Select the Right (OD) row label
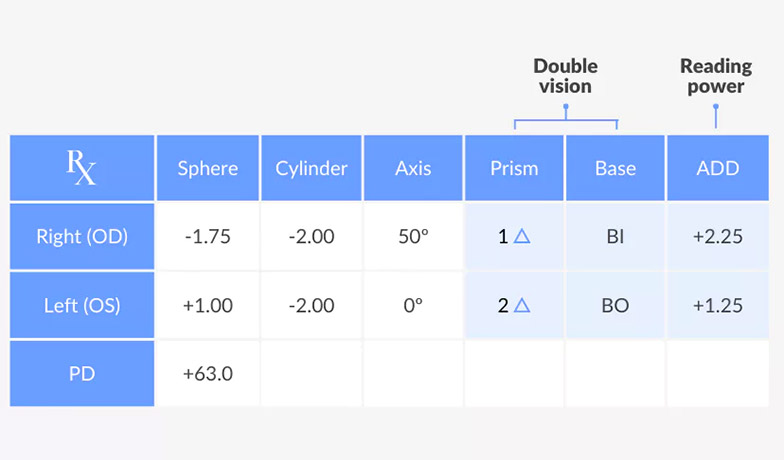This screenshot has width=784, height=460. tap(82, 237)
